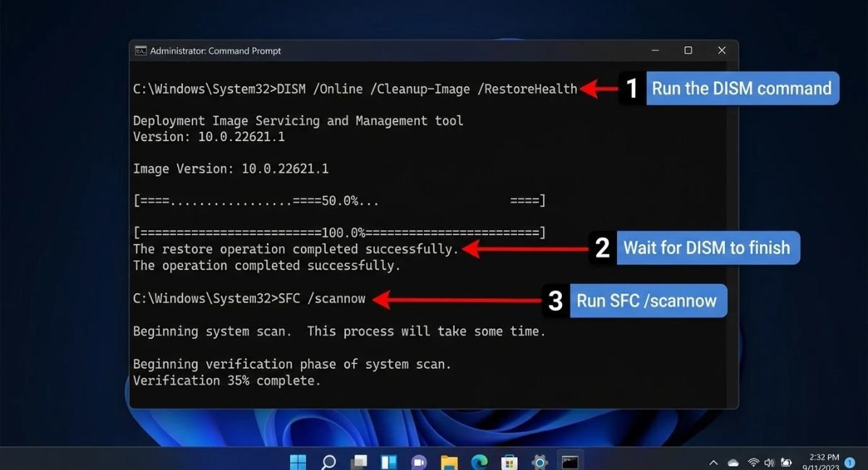Open the notification count badge
Screen dimensions: 868x470
click(x=850, y=461)
